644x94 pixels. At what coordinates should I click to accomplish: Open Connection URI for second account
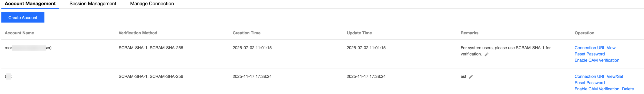pos(589,76)
